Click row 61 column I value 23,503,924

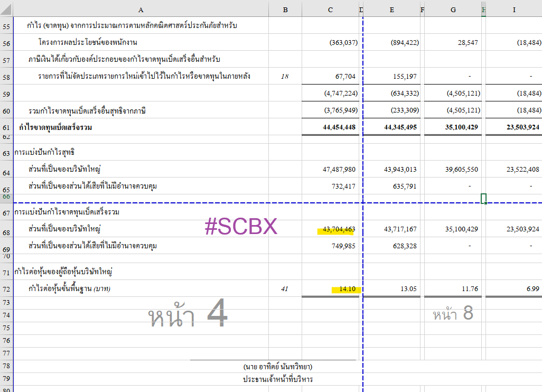pos(522,127)
